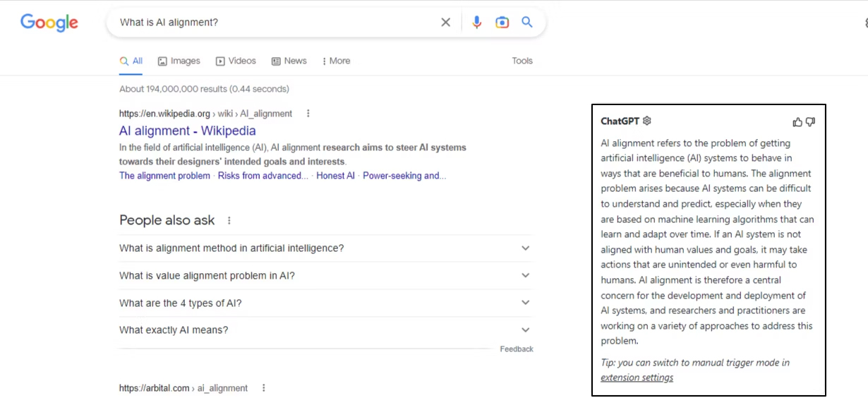Open the More search filters menu
The height and width of the screenshot is (398, 868).
coord(336,61)
